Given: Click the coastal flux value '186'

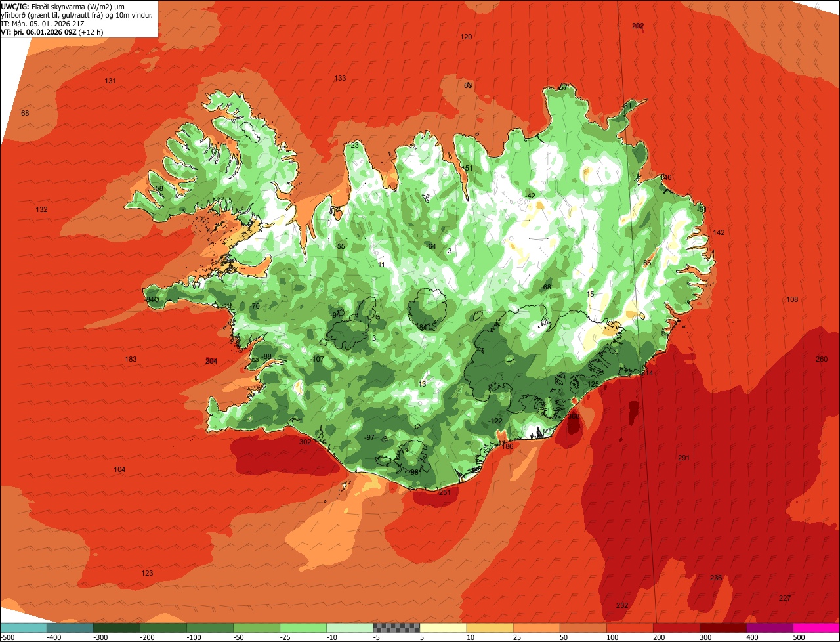Looking at the screenshot, I should coord(507,446).
